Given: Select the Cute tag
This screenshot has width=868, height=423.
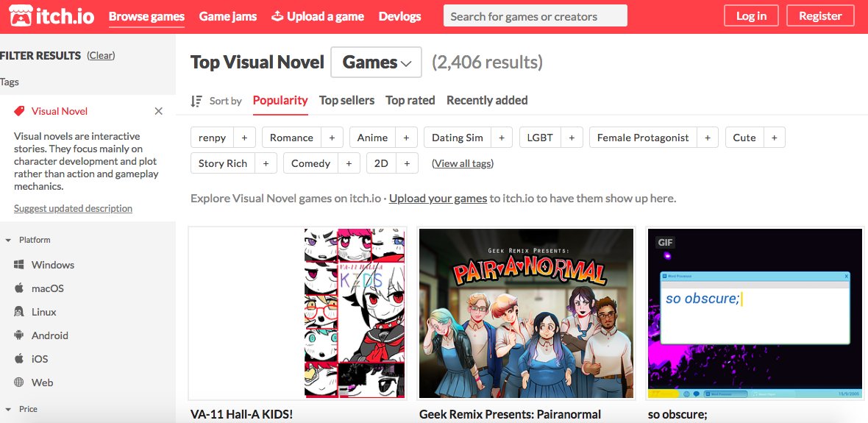Looking at the screenshot, I should [x=744, y=138].
